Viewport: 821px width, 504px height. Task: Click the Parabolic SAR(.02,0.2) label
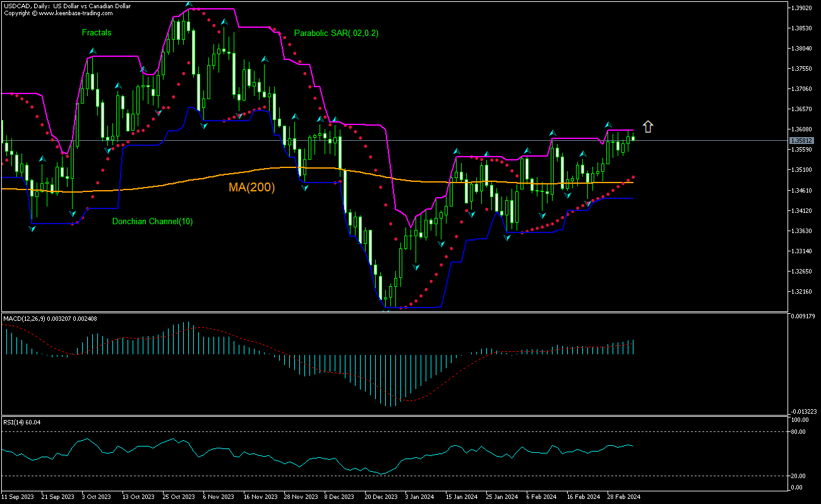point(335,33)
